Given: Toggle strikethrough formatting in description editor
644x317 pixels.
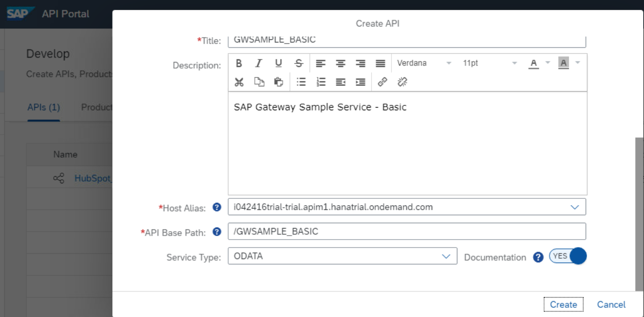Looking at the screenshot, I should (x=299, y=63).
